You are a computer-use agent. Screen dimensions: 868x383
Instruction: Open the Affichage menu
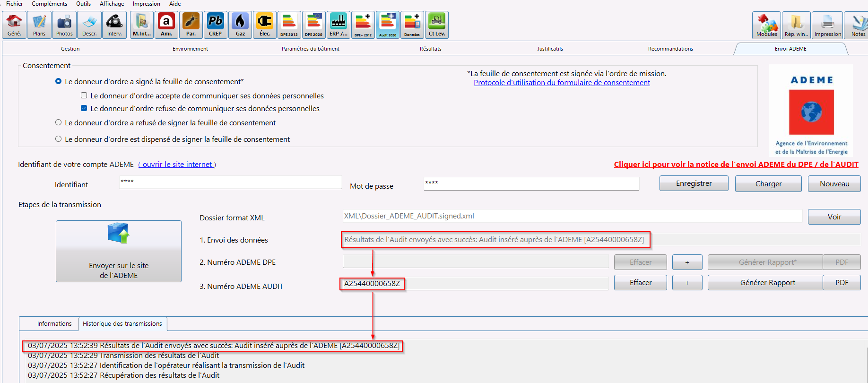point(112,4)
